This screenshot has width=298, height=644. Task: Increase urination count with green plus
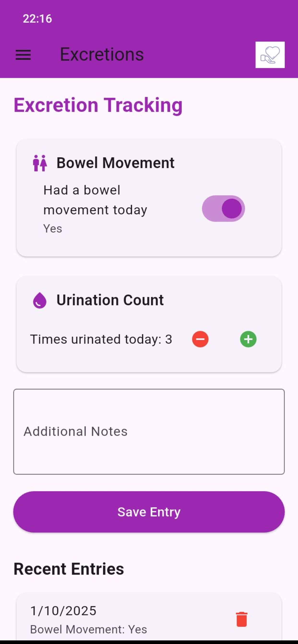click(248, 339)
